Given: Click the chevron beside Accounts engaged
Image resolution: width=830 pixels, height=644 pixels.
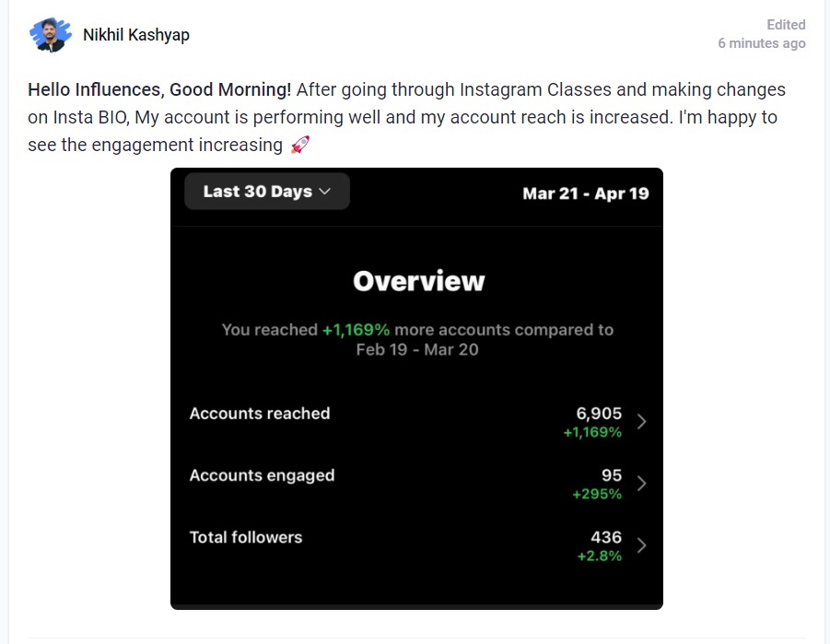Looking at the screenshot, I should tap(641, 484).
